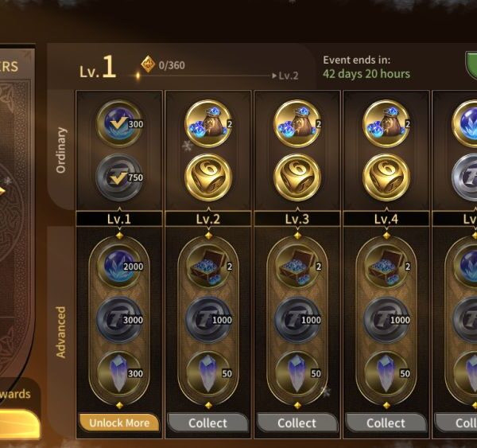Select the Advanced rewards row tab

[61, 332]
